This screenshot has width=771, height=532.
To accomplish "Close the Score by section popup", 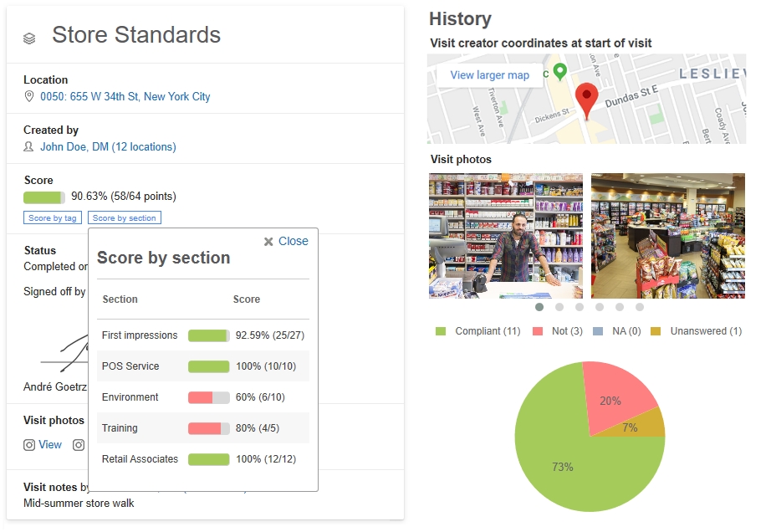I will 288,241.
